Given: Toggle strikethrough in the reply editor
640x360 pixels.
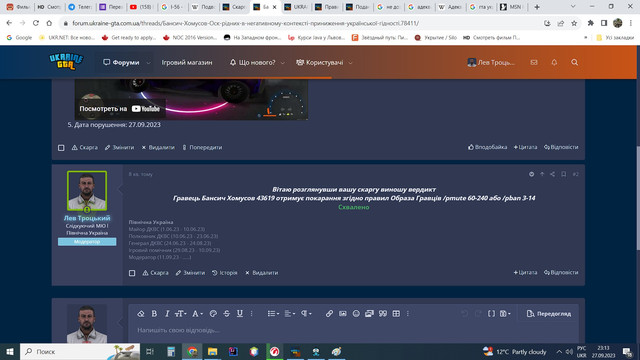Looking at the screenshot, I should coord(227,313).
